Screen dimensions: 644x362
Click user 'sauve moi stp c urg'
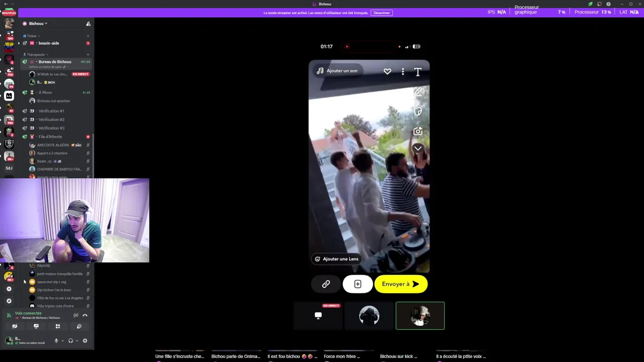[59, 282]
